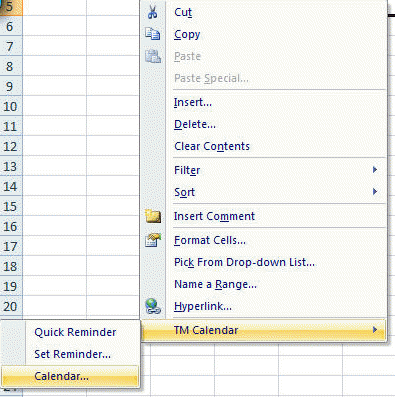Select row header 12
The height and width of the screenshot is (397, 395).
[11, 146]
